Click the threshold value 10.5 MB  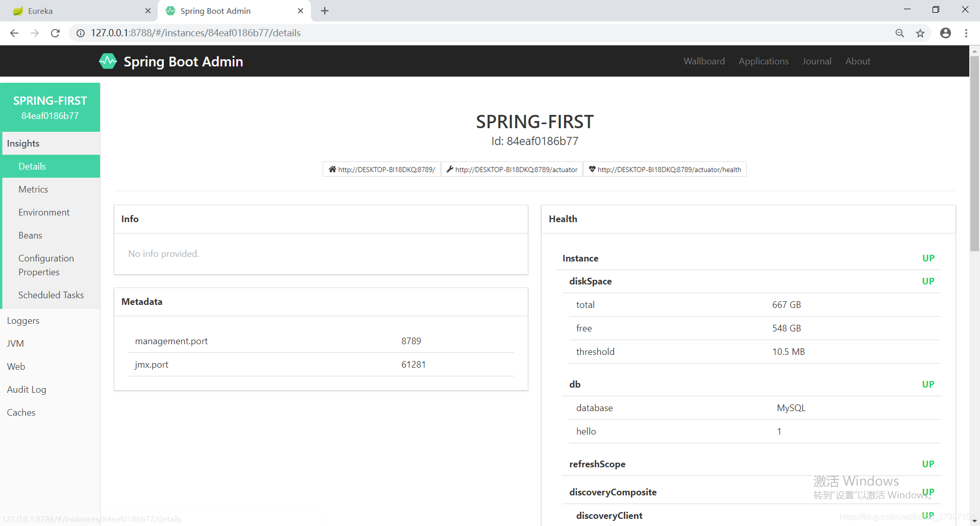point(789,352)
